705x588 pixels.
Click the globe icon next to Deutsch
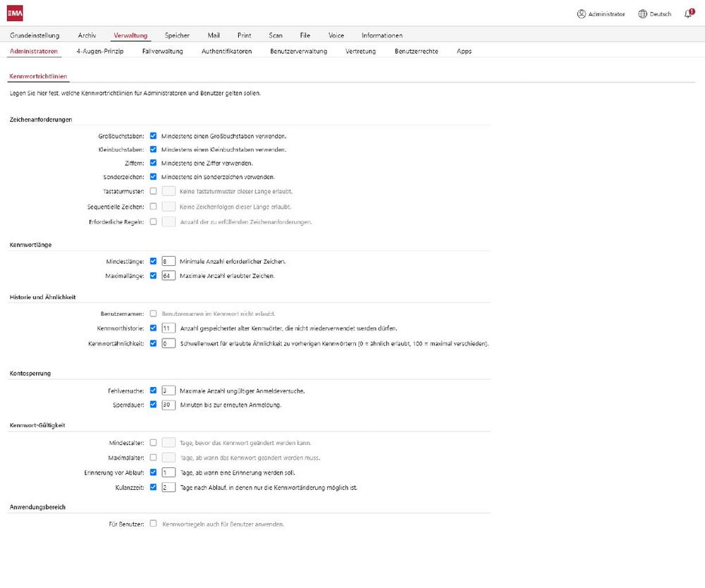click(641, 13)
